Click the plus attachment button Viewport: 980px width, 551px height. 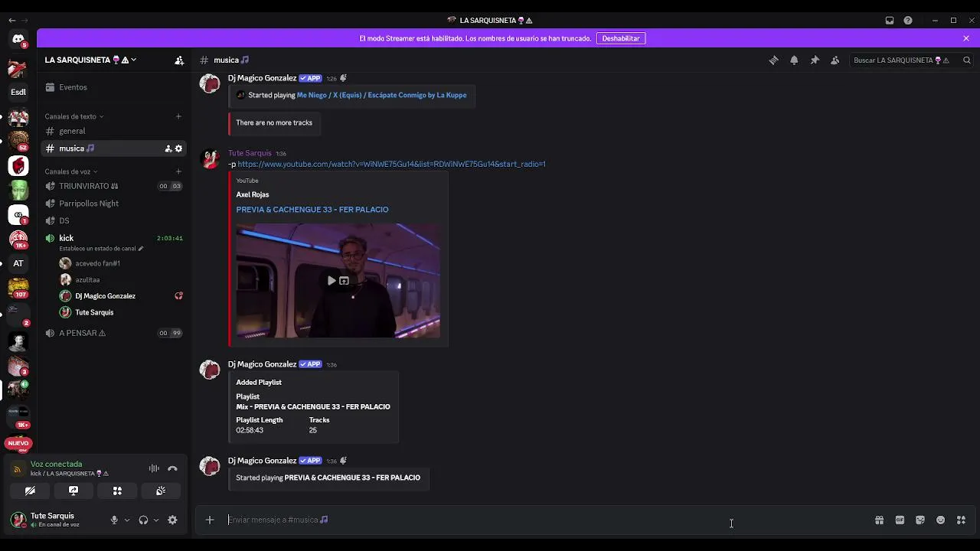(210, 520)
